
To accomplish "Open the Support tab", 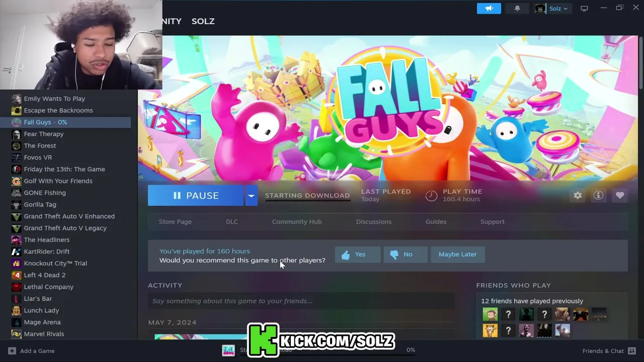I will pos(492,222).
